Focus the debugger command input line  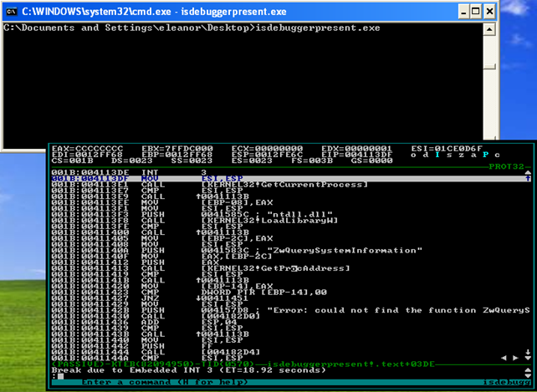[x=251, y=380]
